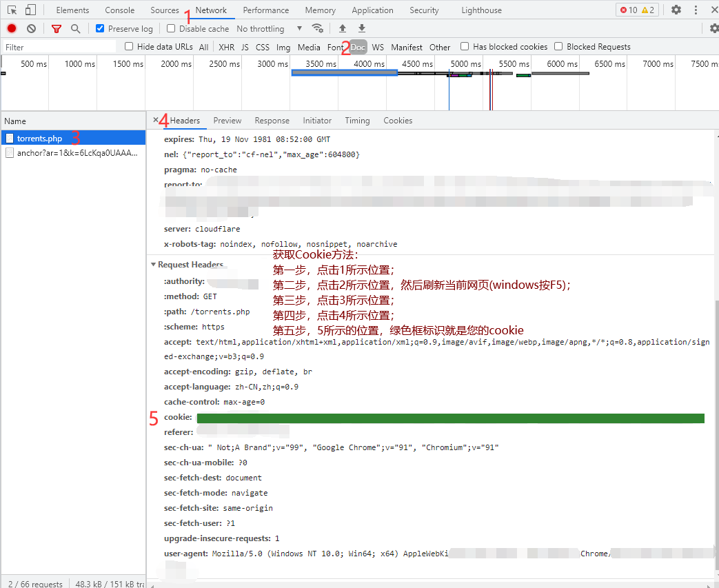Click the Export HAR download arrow

[x=362, y=29]
